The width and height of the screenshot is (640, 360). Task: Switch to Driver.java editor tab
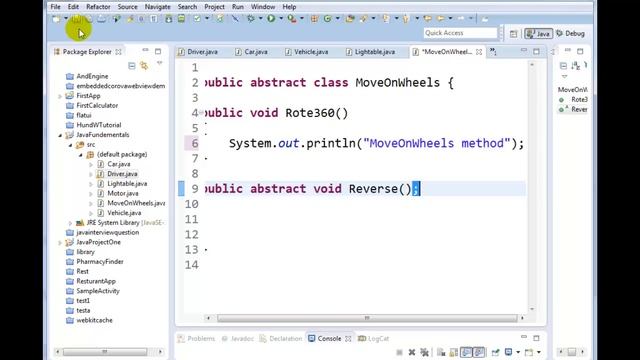coord(198,52)
